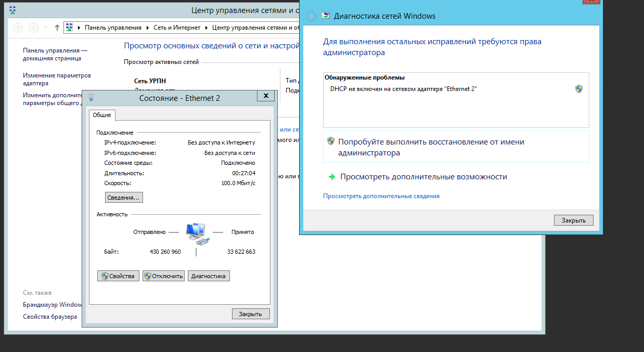The image size is (644, 352).
Task: Choose "Просмотреть дополнительные возможности" option
Action: click(x=423, y=177)
